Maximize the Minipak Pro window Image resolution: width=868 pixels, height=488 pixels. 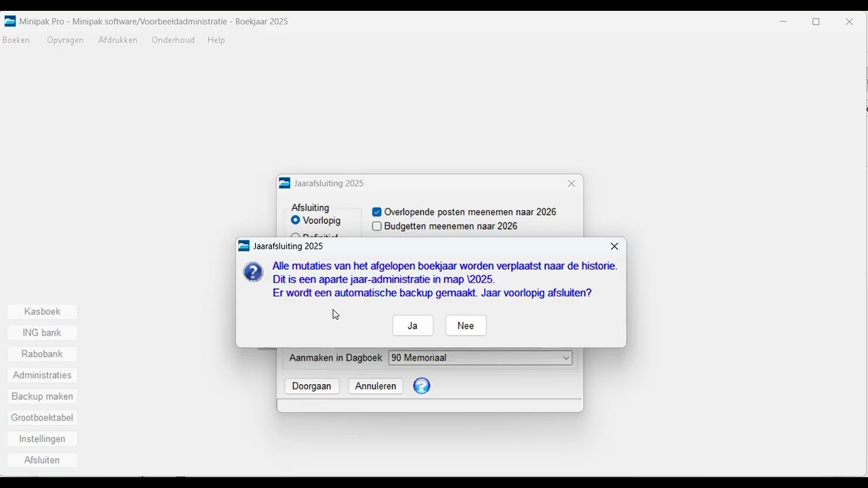(x=816, y=22)
